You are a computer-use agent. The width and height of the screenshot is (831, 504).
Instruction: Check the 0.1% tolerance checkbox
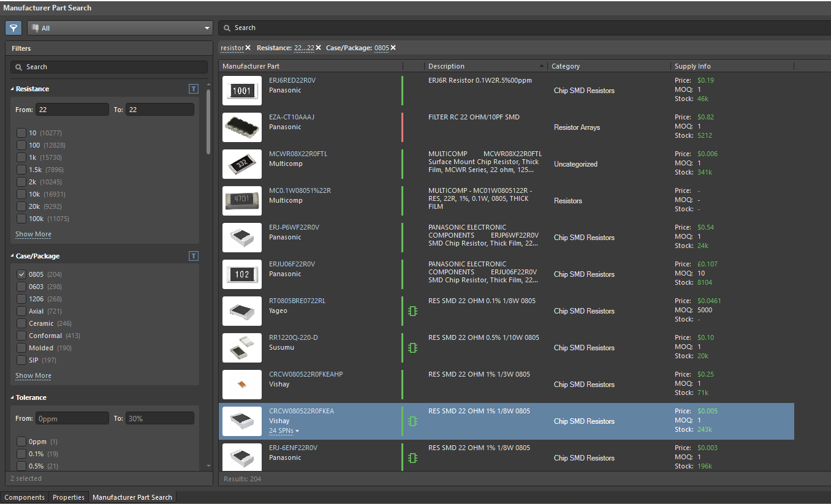pos(21,454)
